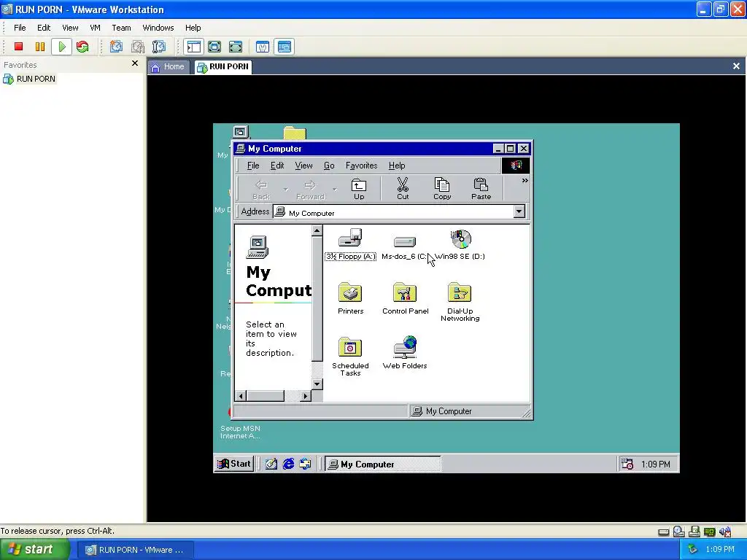This screenshot has width=747, height=560.
Task: Expand hidden toolbar buttons chevron
Action: click(x=525, y=181)
